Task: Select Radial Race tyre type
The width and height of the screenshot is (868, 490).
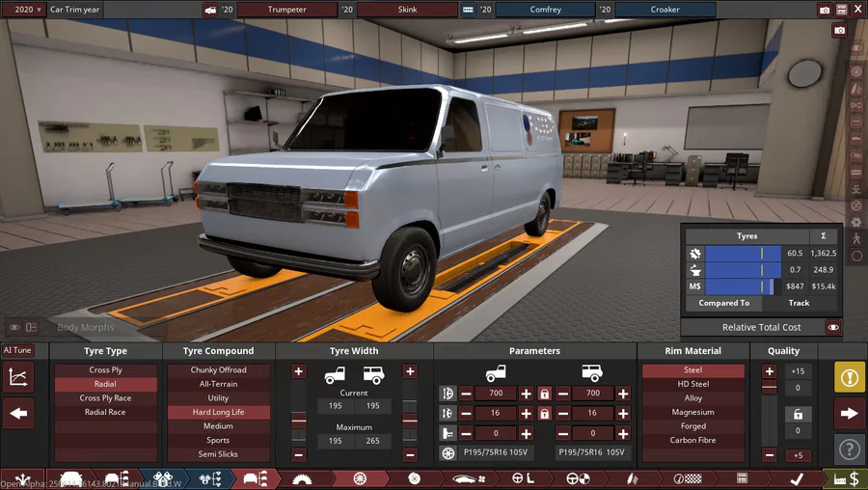Action: [x=105, y=412]
